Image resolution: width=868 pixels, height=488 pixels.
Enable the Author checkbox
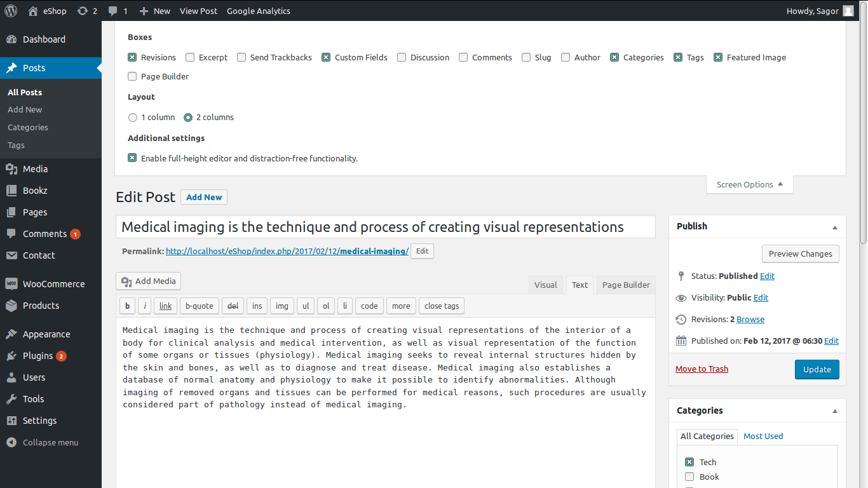click(566, 57)
